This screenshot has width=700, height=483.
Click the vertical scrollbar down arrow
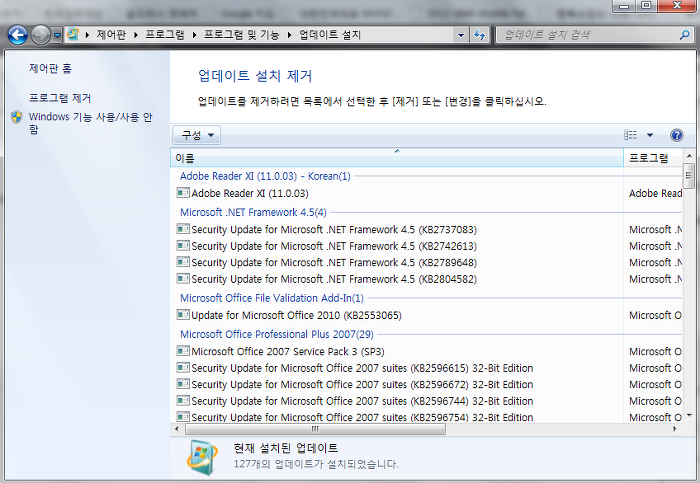coord(689,416)
